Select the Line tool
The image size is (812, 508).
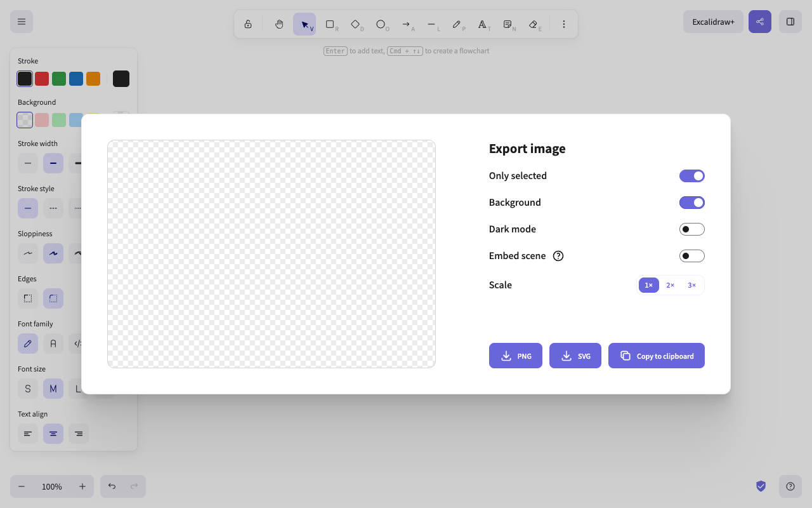point(431,24)
